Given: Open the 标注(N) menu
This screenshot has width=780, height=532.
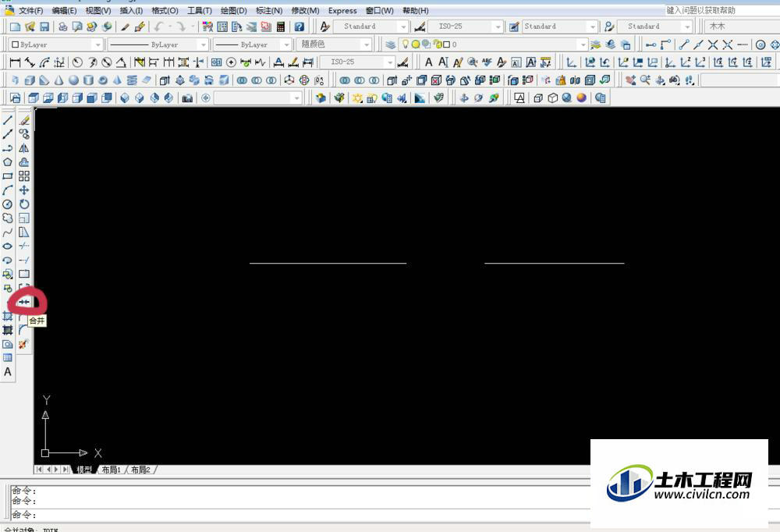Looking at the screenshot, I should click(268, 10).
